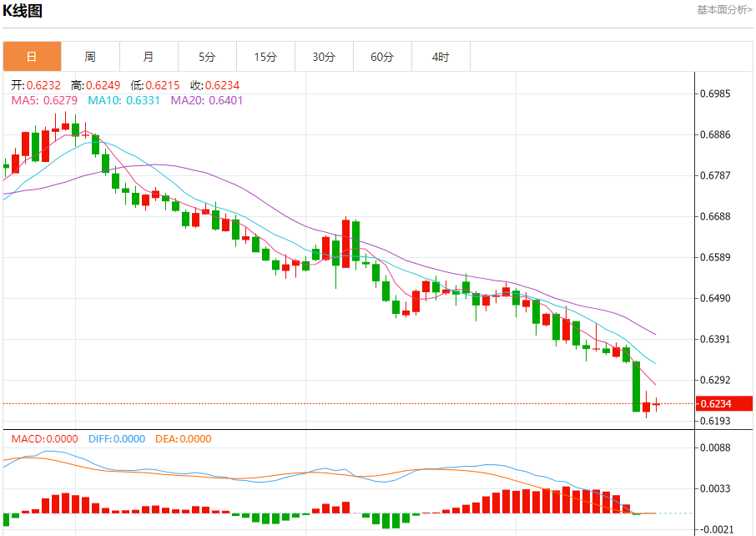Open the 60分 interval tab
The image size is (756, 536).
coord(382,57)
